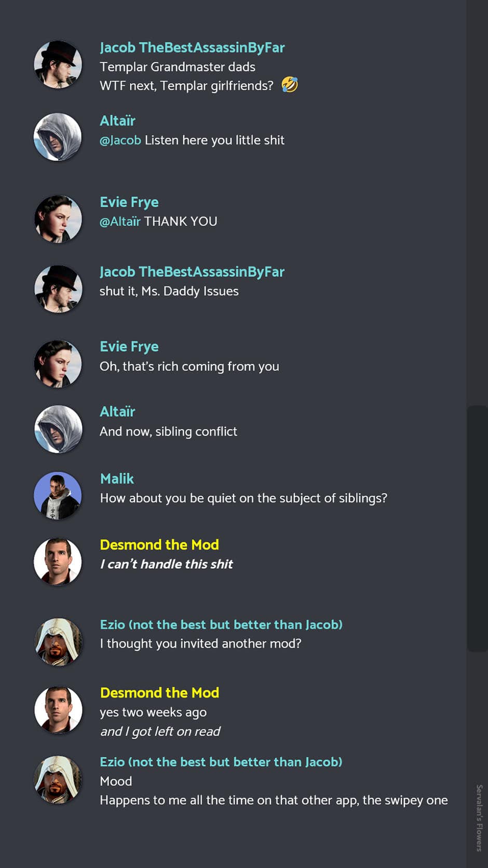
Task: Click Jacob's top hat avatar in first message
Action: (58, 65)
